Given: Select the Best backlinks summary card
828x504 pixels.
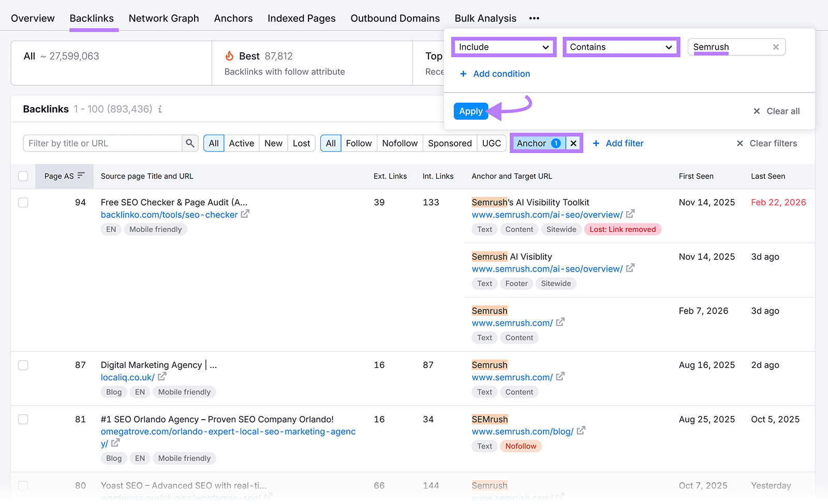Looking at the screenshot, I should click(x=312, y=63).
